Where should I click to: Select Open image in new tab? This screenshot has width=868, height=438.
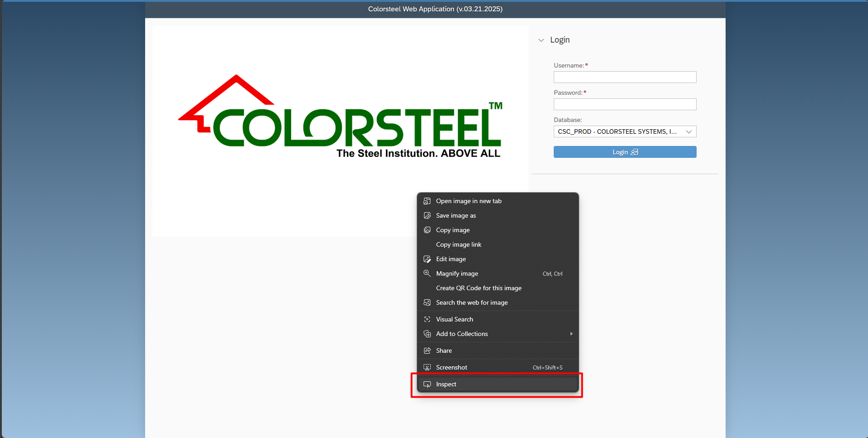(497, 201)
